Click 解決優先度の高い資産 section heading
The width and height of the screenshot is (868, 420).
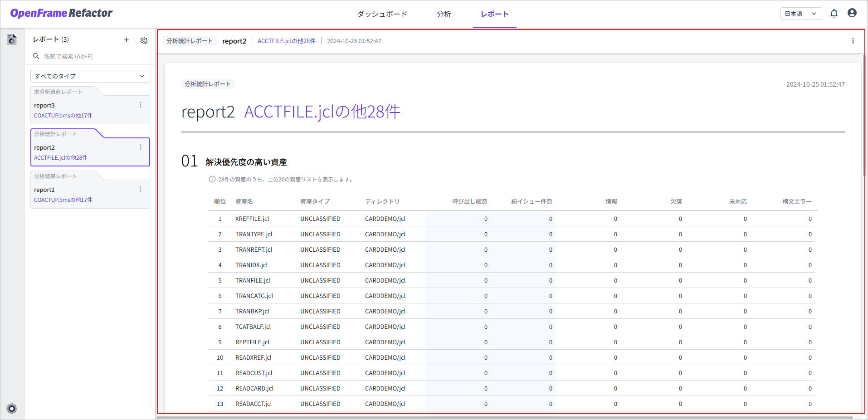click(x=246, y=162)
